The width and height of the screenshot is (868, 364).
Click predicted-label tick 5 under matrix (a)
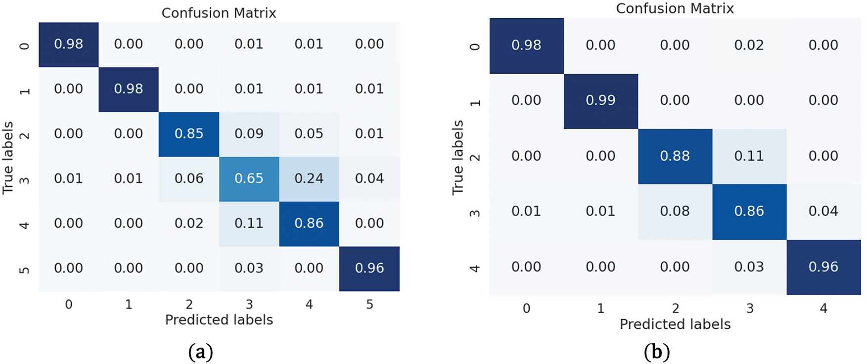tap(369, 305)
